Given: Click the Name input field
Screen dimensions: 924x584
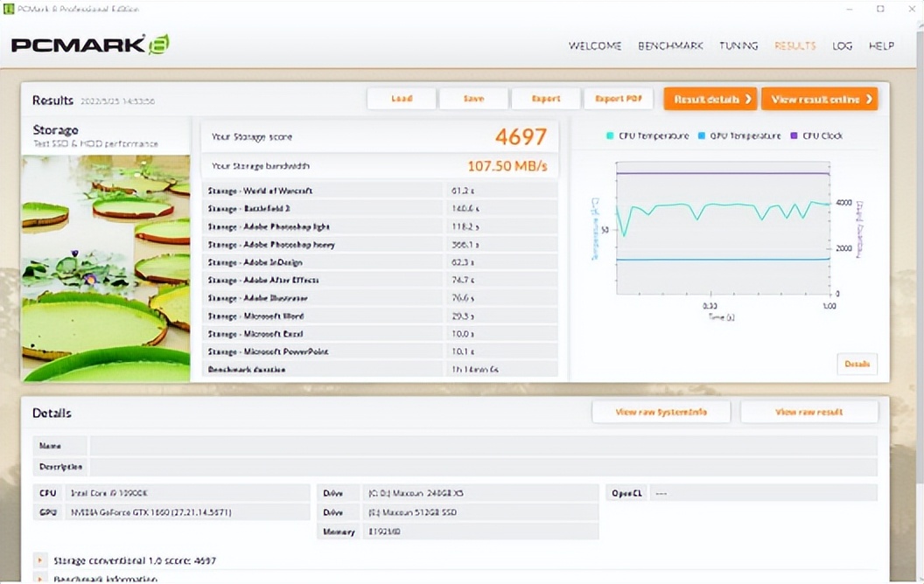Looking at the screenshot, I should pos(483,446).
